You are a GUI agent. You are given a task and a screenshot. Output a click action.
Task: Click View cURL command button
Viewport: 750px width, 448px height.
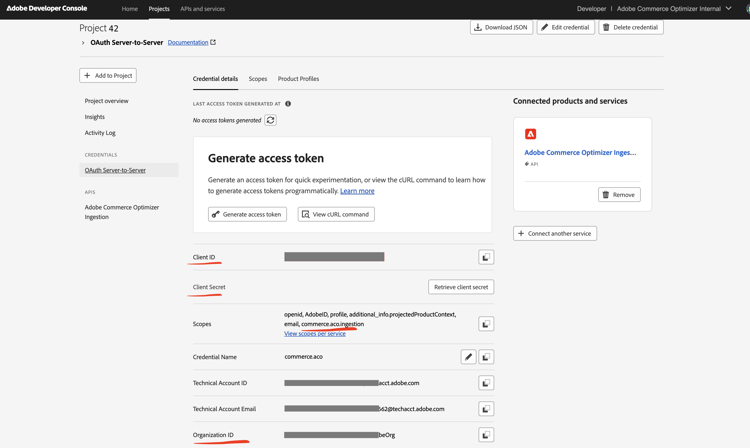point(336,214)
